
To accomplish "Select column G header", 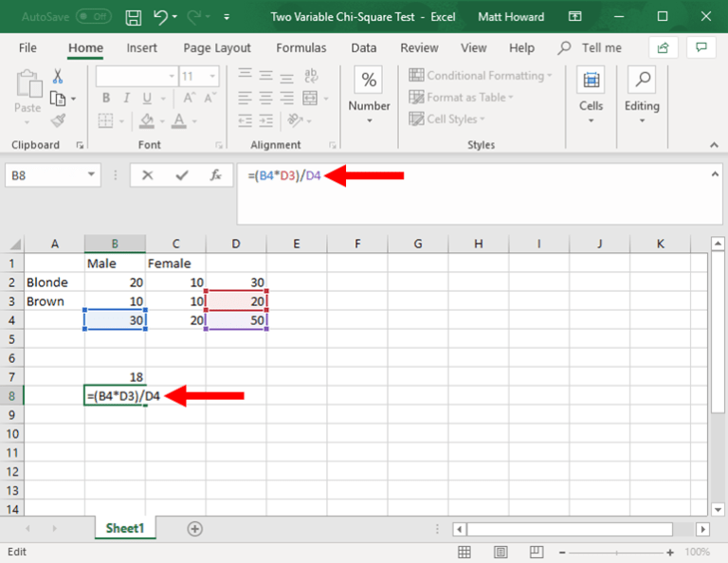I will [x=418, y=244].
